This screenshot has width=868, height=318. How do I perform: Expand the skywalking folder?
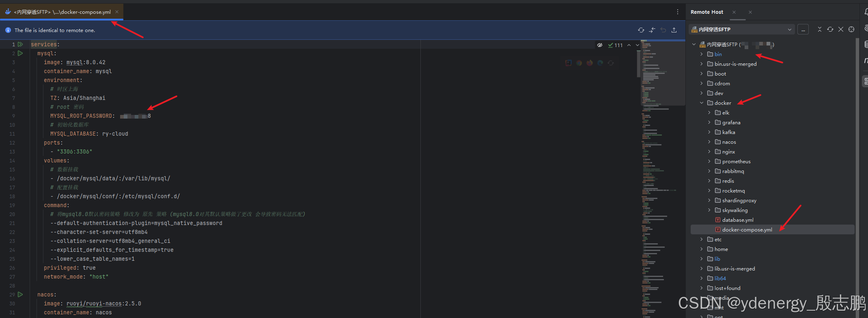click(x=709, y=210)
